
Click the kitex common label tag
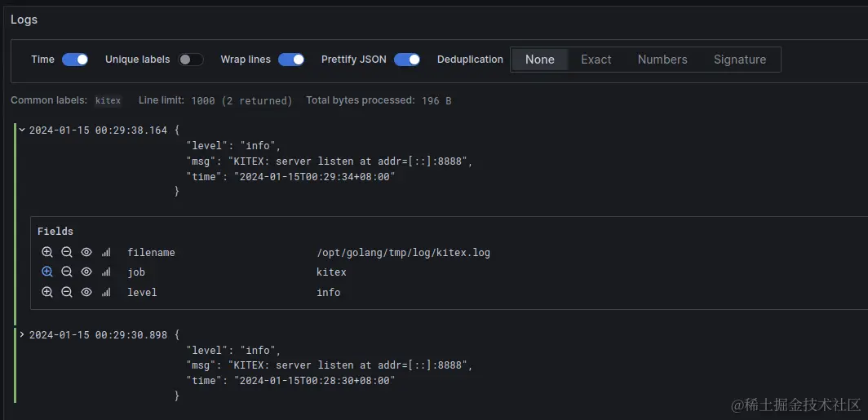108,101
